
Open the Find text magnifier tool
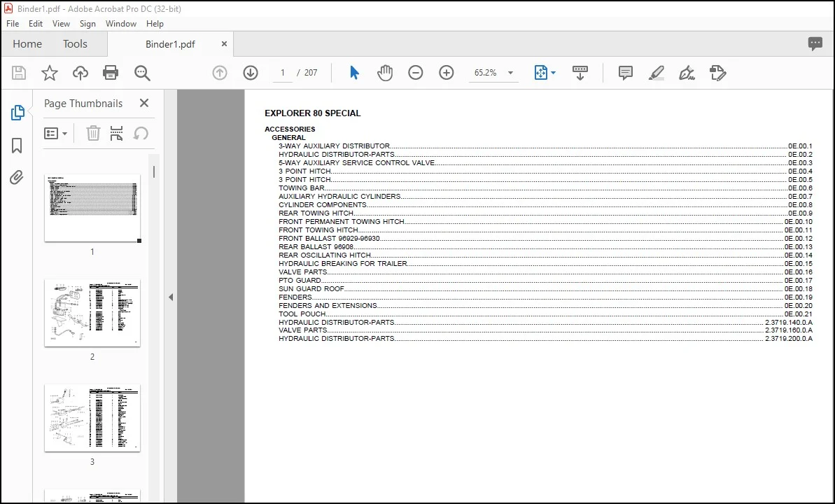coord(142,73)
